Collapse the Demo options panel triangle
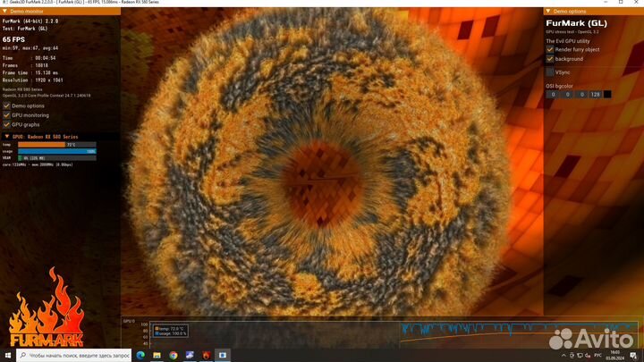Image resolution: width=644 pixels, height=362 pixels. 548,12
